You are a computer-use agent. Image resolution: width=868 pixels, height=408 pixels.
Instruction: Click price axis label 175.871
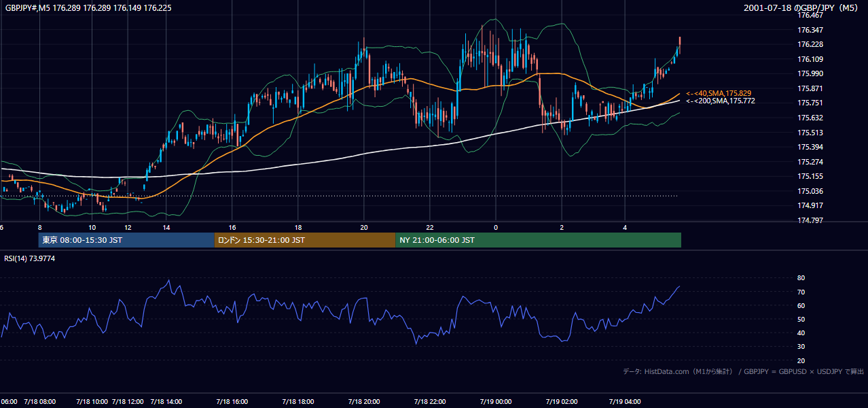coord(810,88)
